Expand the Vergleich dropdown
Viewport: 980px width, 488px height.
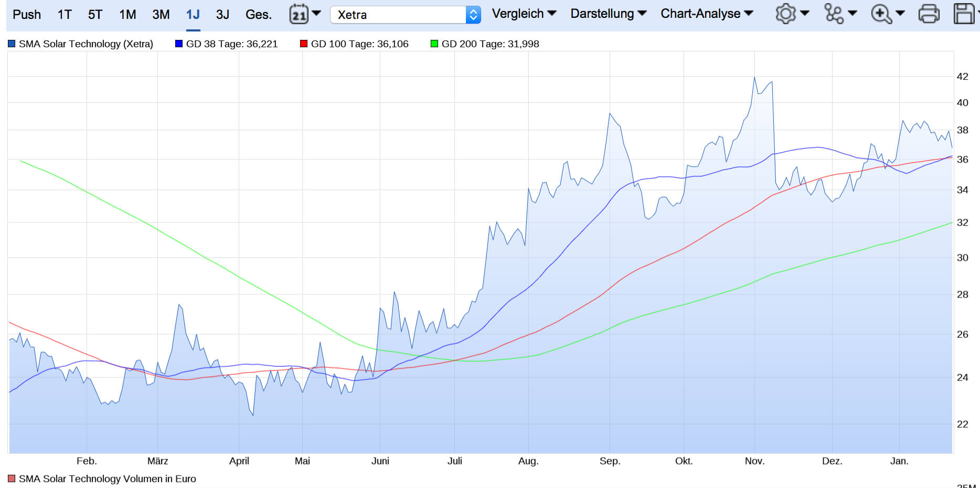pyautogui.click(x=524, y=14)
